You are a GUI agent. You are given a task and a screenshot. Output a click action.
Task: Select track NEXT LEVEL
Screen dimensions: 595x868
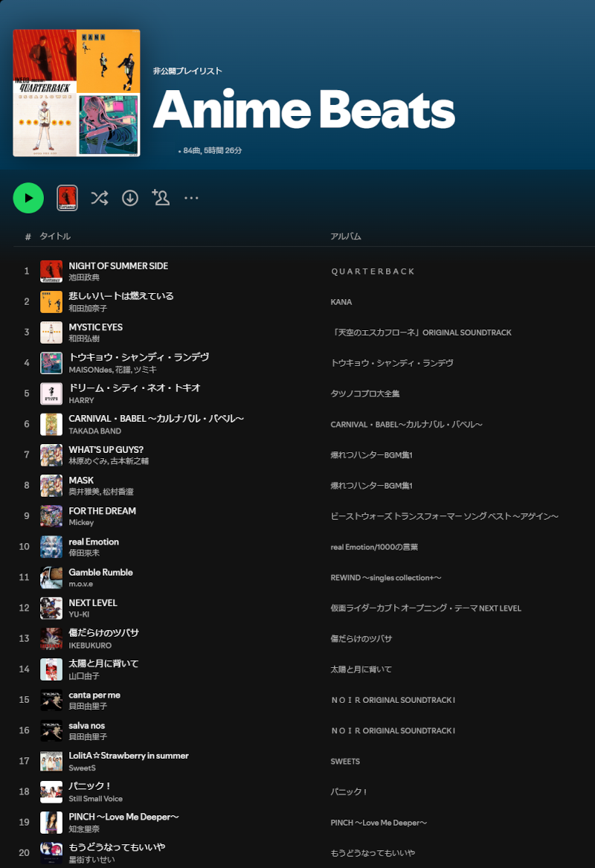click(x=93, y=602)
